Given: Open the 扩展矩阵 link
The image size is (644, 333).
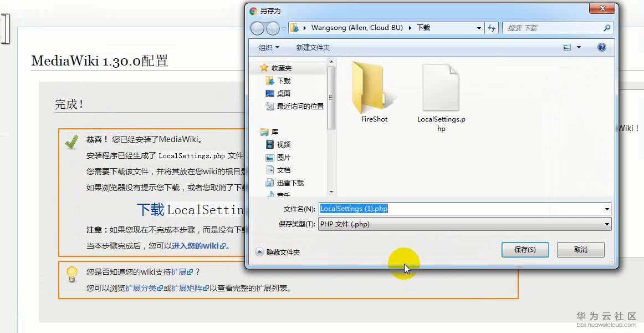Looking at the screenshot, I should 190,288.
